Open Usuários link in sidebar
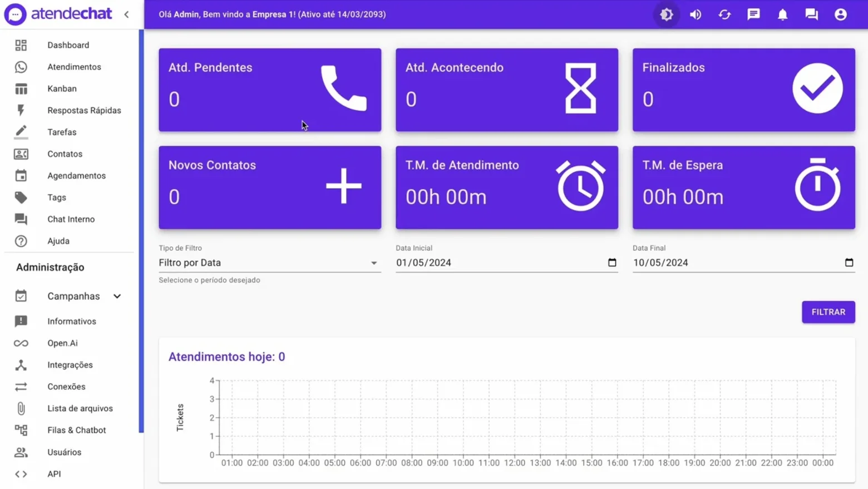This screenshot has width=868, height=489. tap(64, 452)
